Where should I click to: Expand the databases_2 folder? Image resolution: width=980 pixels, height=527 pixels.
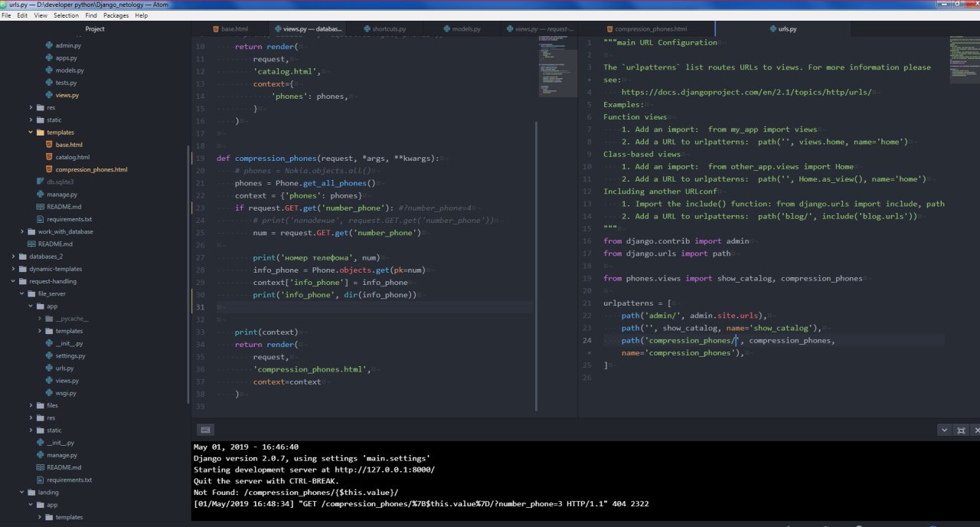click(x=13, y=256)
